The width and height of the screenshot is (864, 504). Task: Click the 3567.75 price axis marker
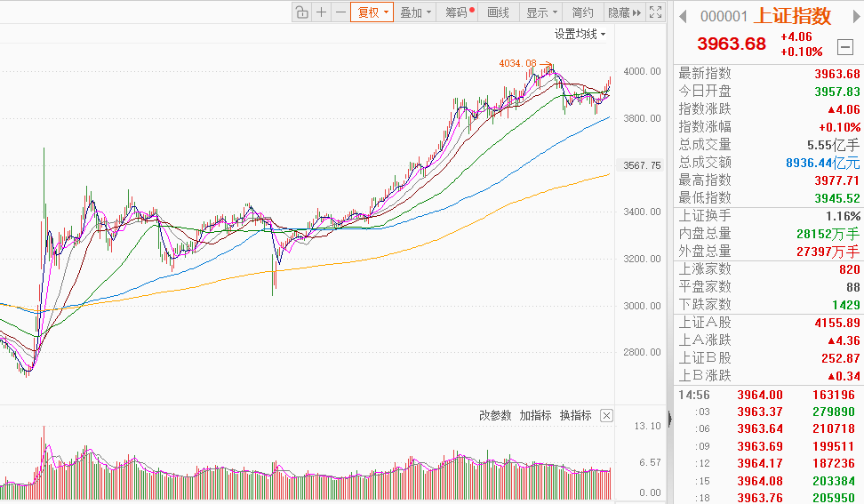point(642,165)
